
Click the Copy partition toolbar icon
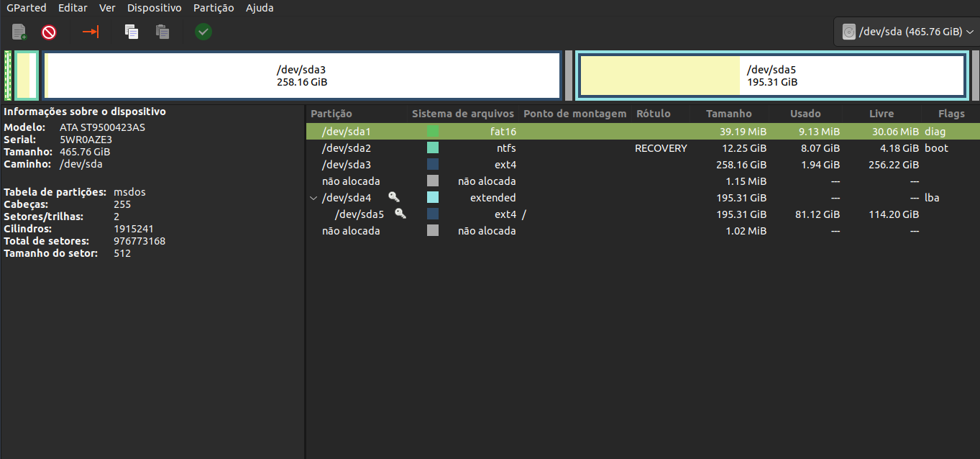(131, 32)
